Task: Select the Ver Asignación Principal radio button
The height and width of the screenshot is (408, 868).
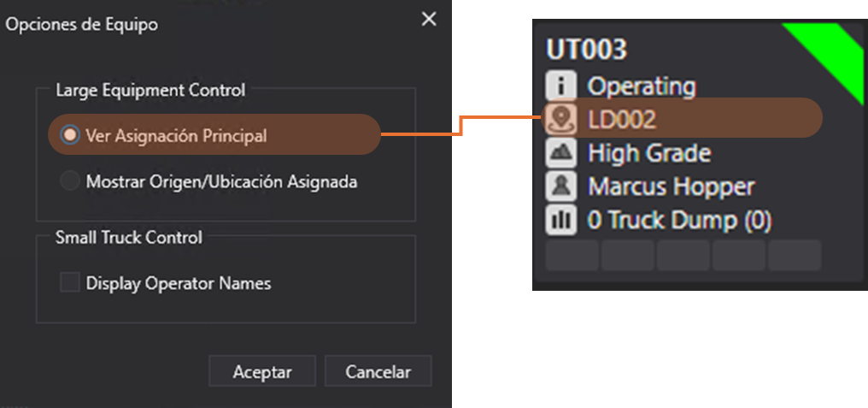Action: pyautogui.click(x=70, y=135)
